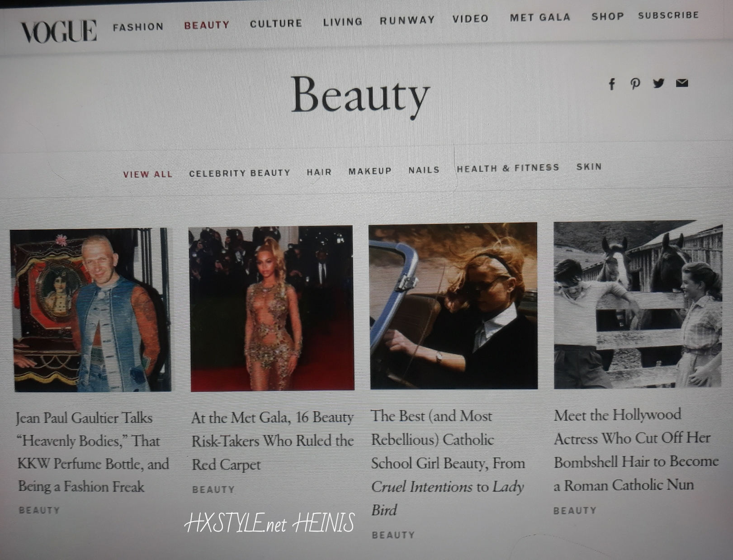The image size is (733, 560).
Task: Share page on Twitter icon
Action: click(658, 83)
